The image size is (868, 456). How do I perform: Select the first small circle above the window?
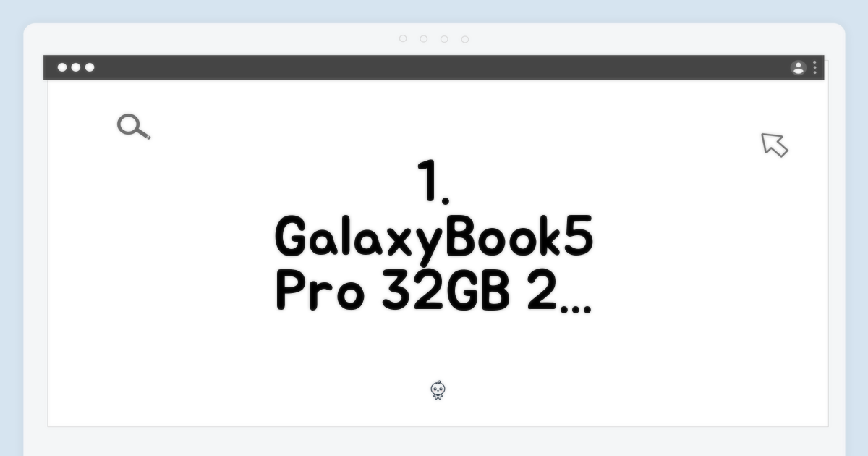click(x=403, y=39)
